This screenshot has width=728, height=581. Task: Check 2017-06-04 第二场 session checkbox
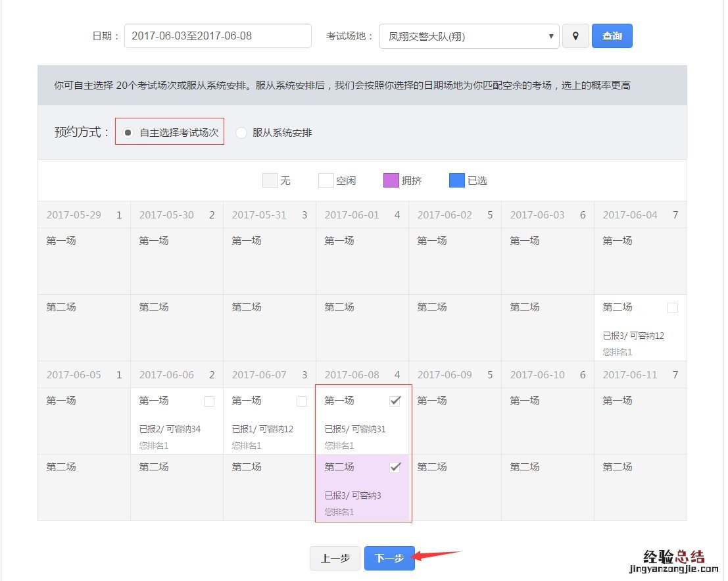tap(672, 308)
